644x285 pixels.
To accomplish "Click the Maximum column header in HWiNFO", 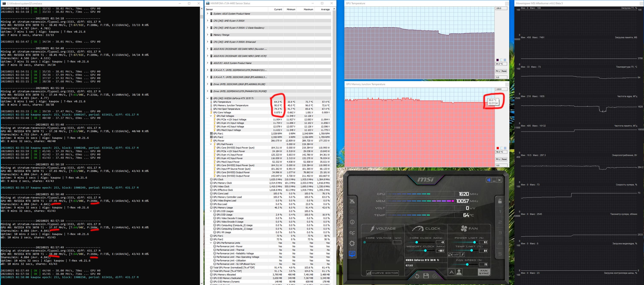I will (308, 9).
